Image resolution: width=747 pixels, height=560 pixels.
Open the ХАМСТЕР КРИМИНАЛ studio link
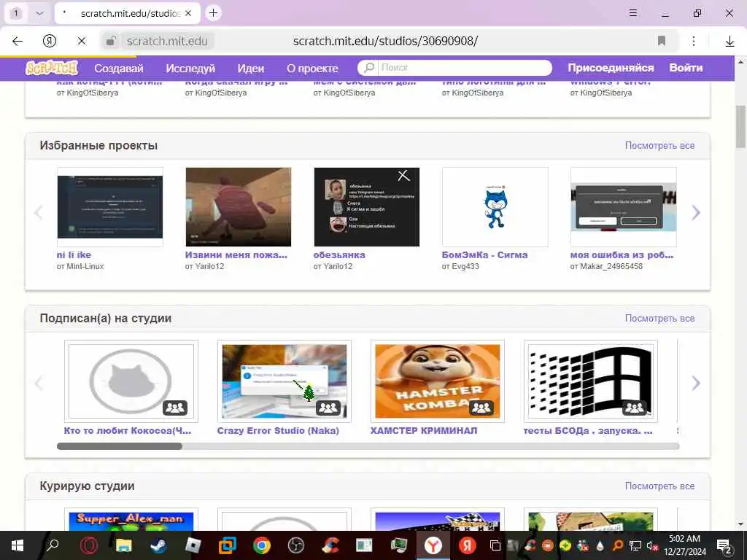424,430
